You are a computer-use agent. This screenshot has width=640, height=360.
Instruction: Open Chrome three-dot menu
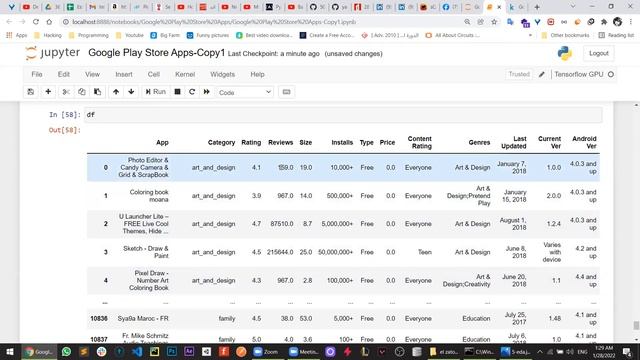[631, 22]
